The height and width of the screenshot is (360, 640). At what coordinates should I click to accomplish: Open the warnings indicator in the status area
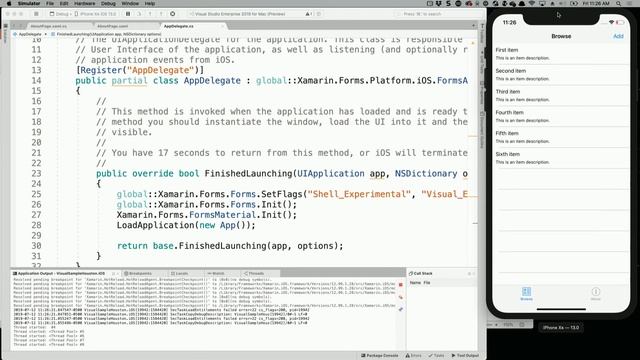point(309,14)
